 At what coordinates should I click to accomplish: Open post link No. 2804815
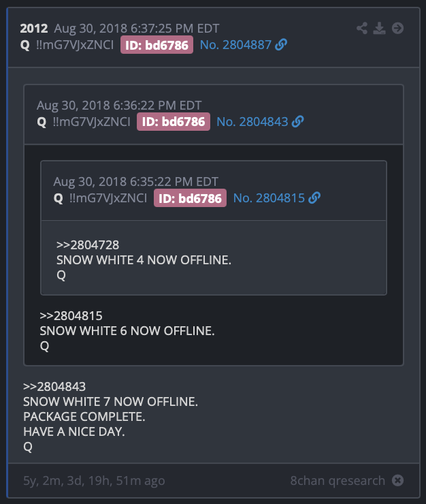[x=269, y=198]
